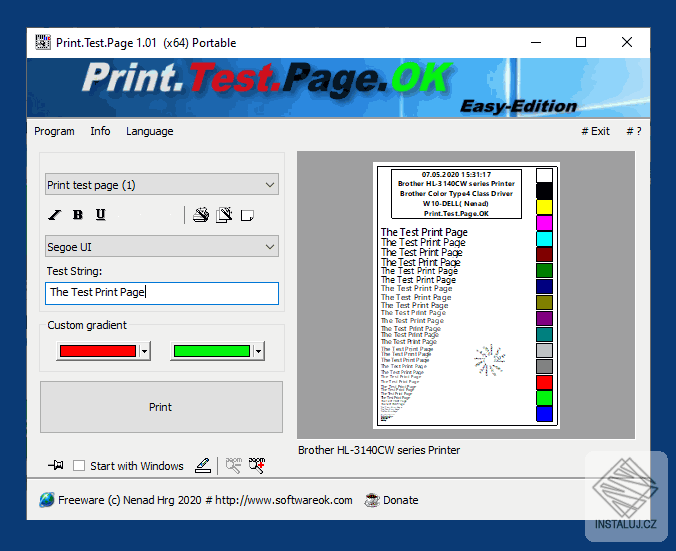Image resolution: width=676 pixels, height=551 pixels.
Task: Maximize the Print.Test.Page window
Action: (x=581, y=42)
